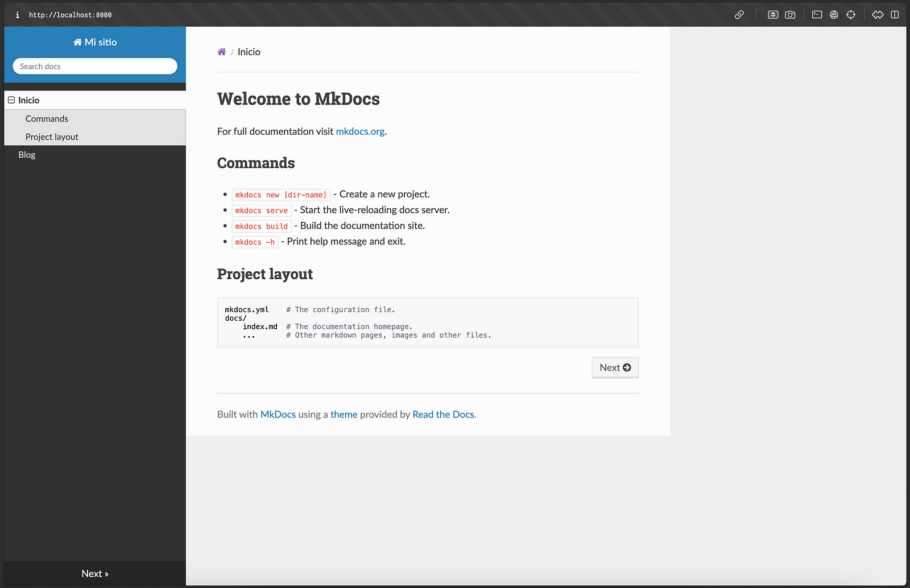
Task: Click the Commands section heading
Action: (x=256, y=163)
